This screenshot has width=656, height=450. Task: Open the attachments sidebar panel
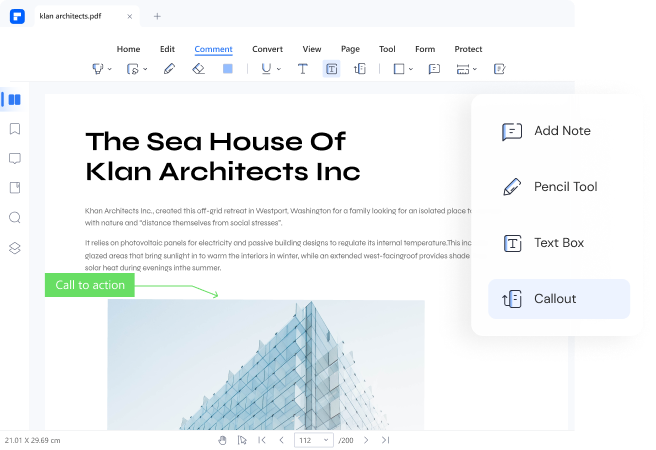click(x=15, y=188)
